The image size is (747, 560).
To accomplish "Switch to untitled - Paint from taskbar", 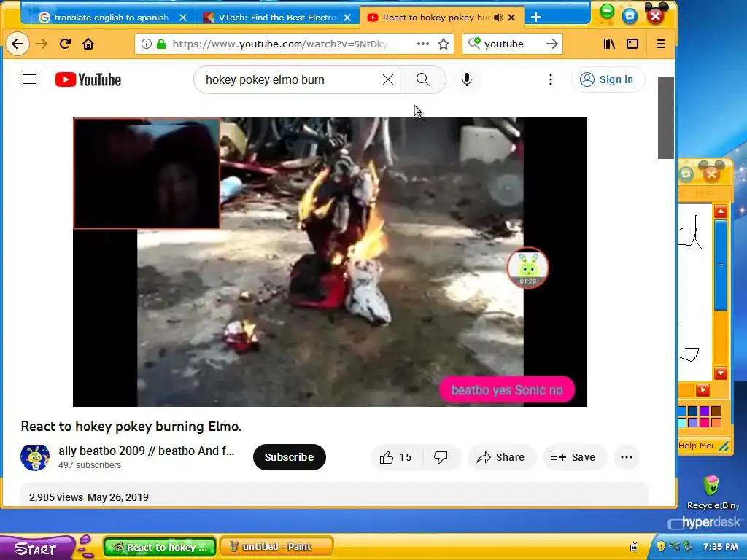I will tap(276, 547).
